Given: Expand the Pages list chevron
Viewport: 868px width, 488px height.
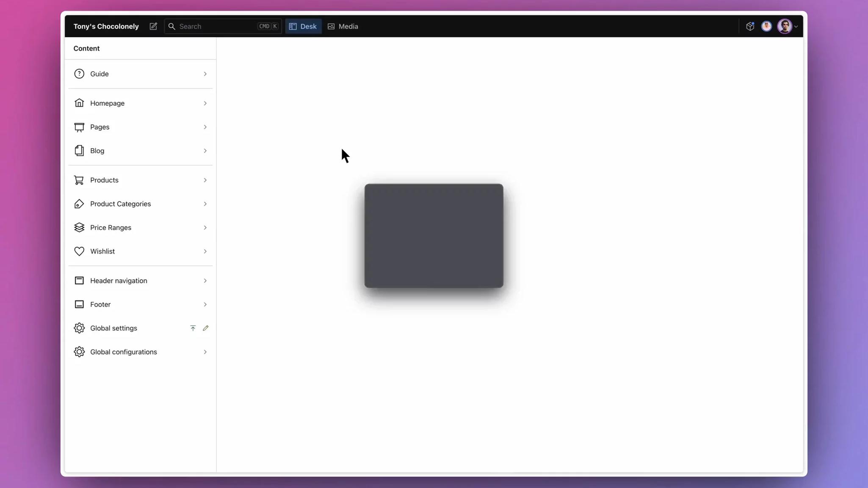Looking at the screenshot, I should (205, 127).
